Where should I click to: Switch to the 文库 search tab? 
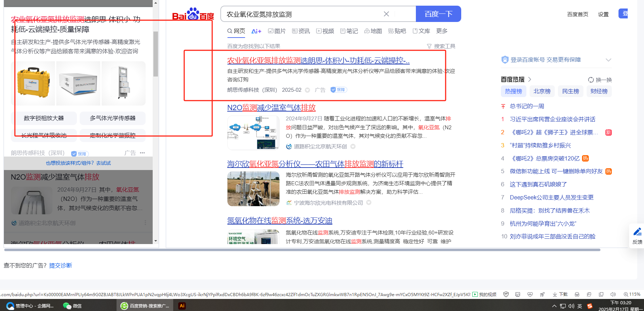point(422,31)
